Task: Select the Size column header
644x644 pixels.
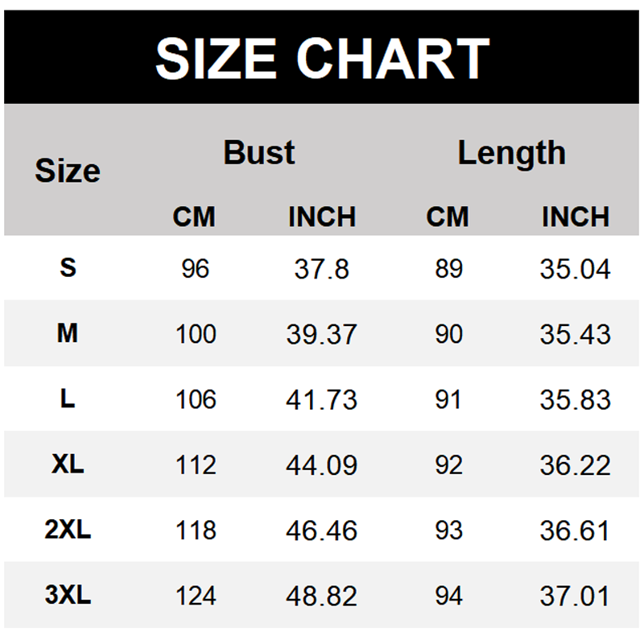Action: coord(68,171)
